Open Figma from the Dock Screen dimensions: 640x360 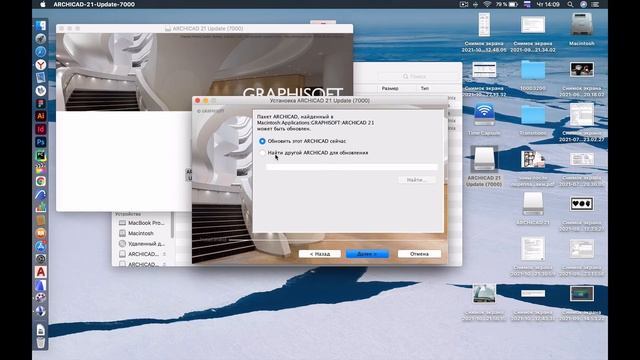pos(40,103)
